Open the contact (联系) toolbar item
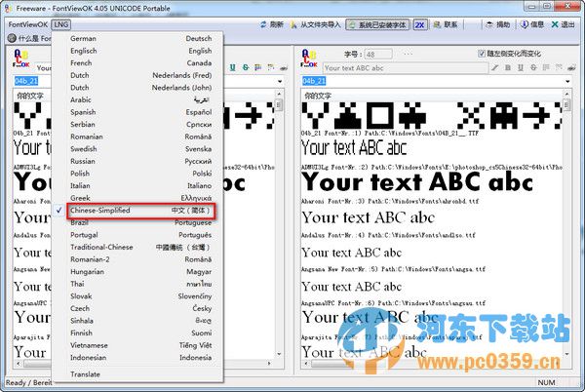The image size is (585, 392). [x=446, y=24]
